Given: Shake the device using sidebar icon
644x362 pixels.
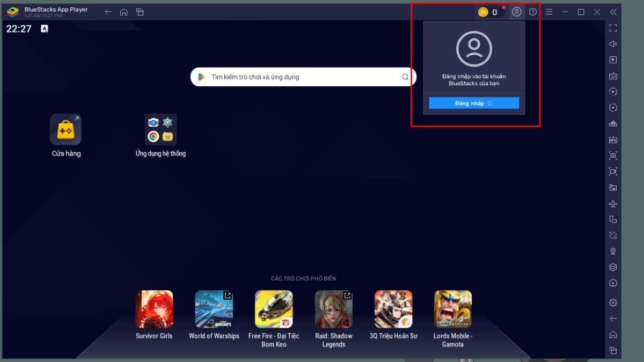Looking at the screenshot, I should click(613, 235).
